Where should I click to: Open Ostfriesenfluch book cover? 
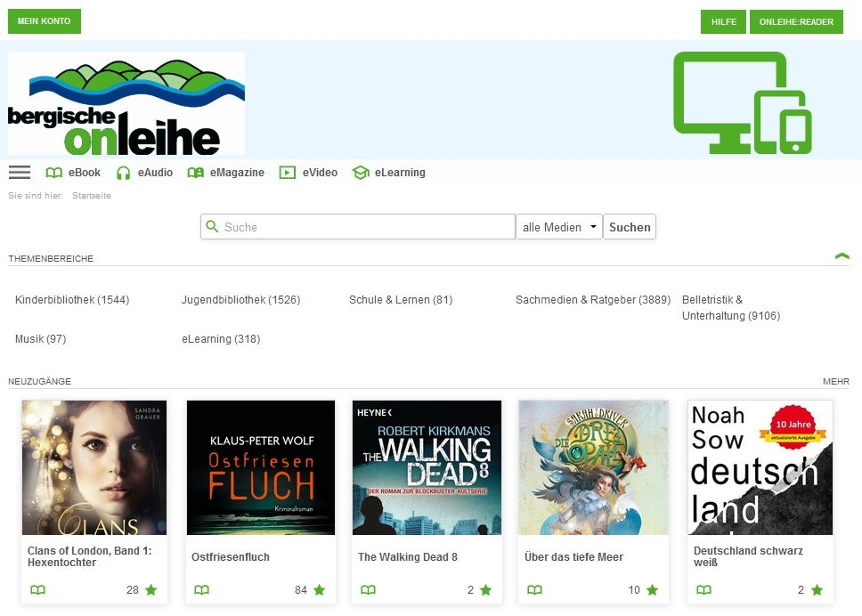[x=261, y=467]
